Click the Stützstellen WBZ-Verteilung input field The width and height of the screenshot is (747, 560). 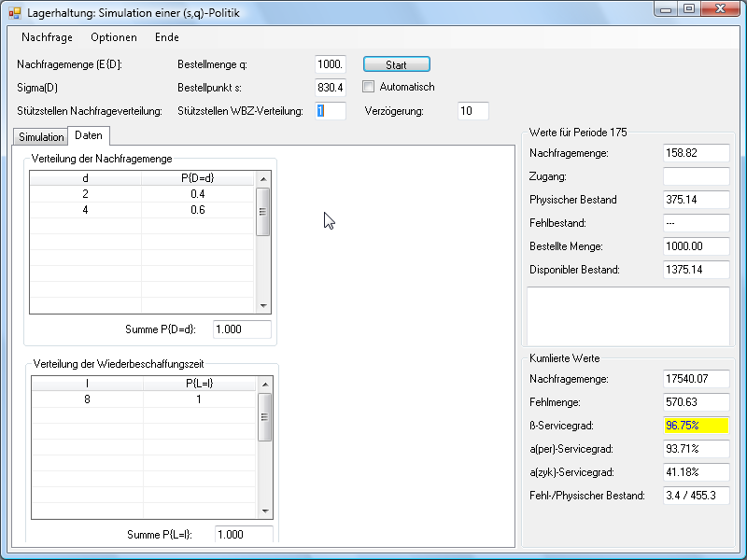(x=331, y=111)
